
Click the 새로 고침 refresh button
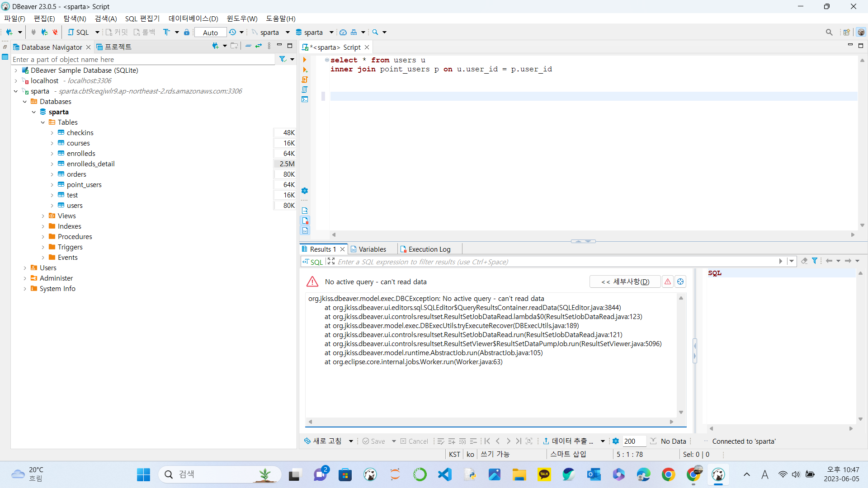pos(323,441)
